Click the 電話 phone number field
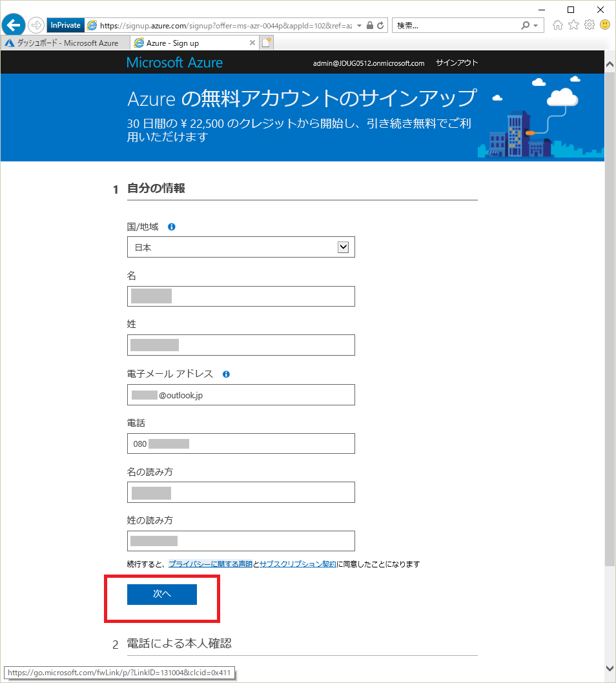This screenshot has width=616, height=683. [241, 443]
